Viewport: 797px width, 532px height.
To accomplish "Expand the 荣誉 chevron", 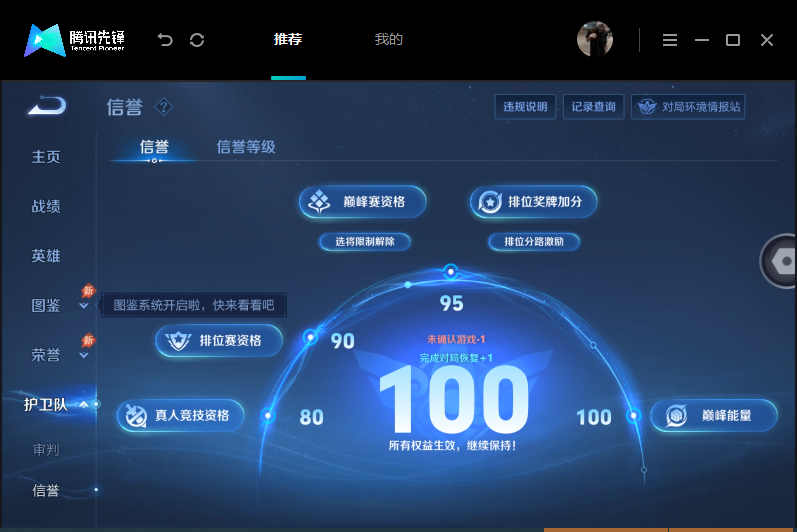I will pyautogui.click(x=84, y=355).
